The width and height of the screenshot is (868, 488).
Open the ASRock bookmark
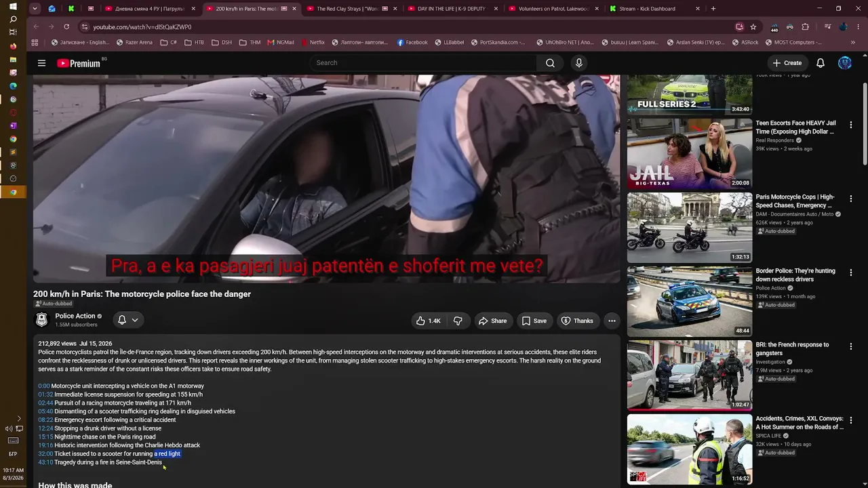745,42
